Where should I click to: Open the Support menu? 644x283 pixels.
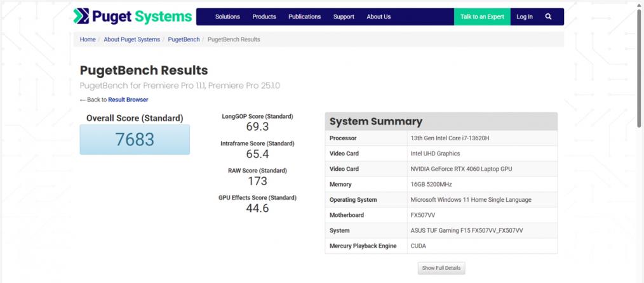pyautogui.click(x=344, y=17)
